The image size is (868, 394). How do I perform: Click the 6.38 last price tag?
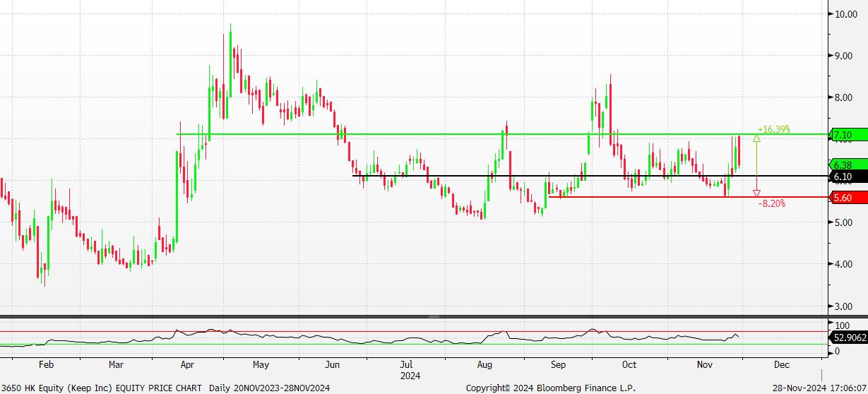coord(847,164)
